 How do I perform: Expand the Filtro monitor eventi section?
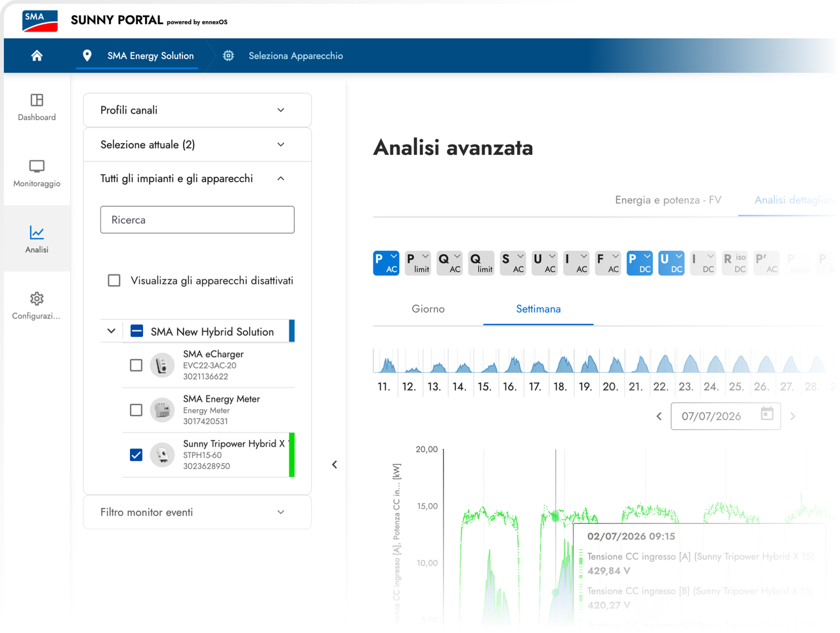tap(198, 512)
